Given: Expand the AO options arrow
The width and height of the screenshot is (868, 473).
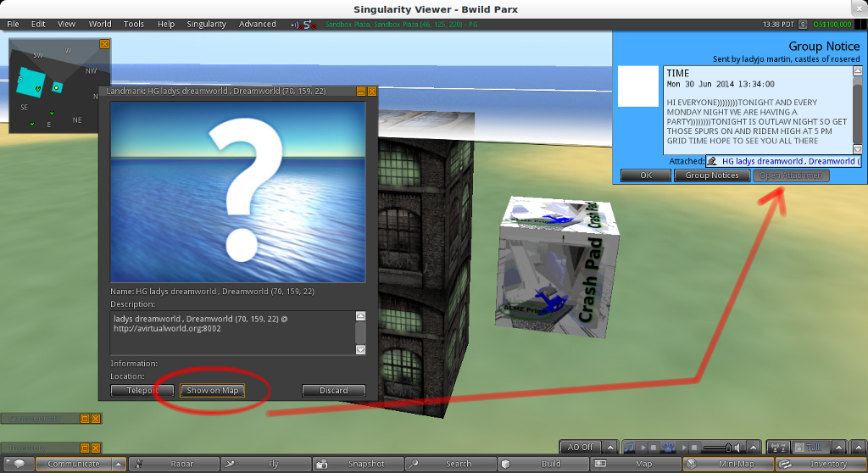Looking at the screenshot, I should tap(610, 447).
